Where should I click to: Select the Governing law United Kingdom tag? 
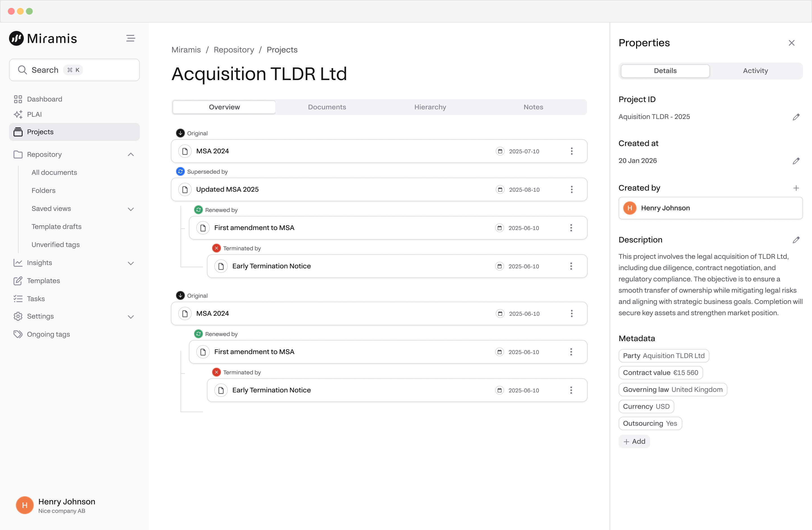click(x=672, y=390)
